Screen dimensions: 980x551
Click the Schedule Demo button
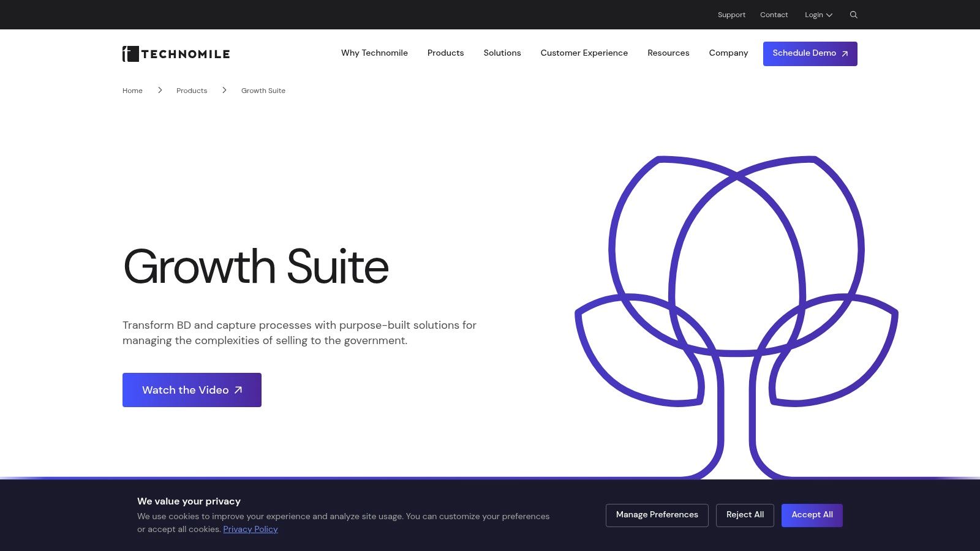[x=810, y=54]
